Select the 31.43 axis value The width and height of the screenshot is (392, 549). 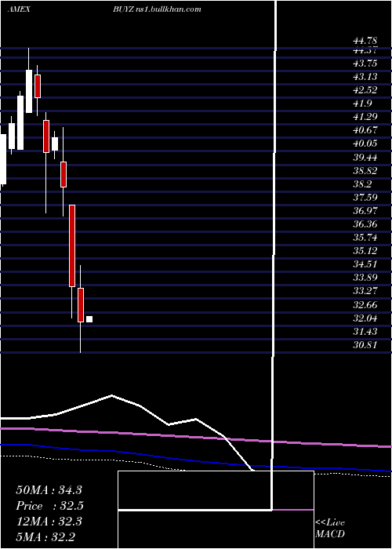coord(365,332)
